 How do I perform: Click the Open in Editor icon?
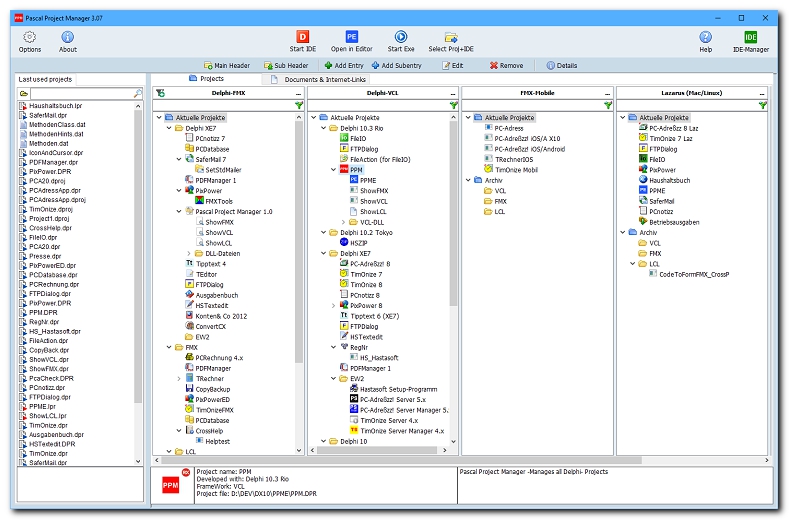[x=351, y=36]
